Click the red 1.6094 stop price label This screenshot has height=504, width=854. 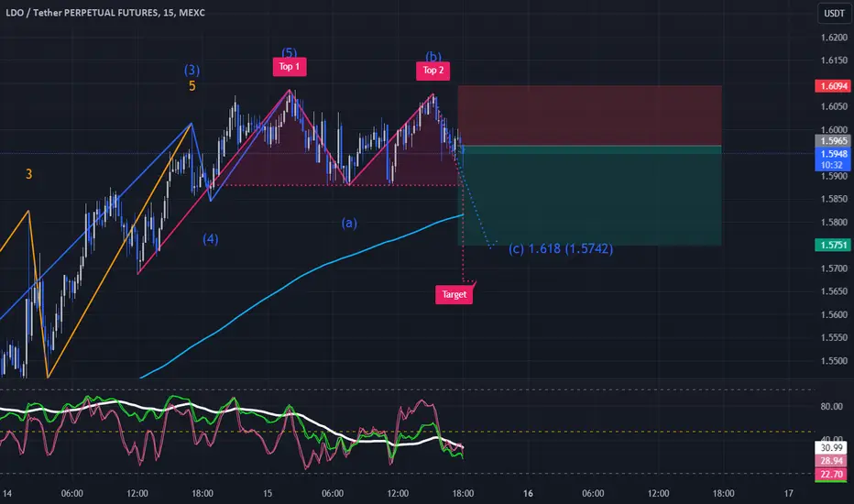pos(833,86)
